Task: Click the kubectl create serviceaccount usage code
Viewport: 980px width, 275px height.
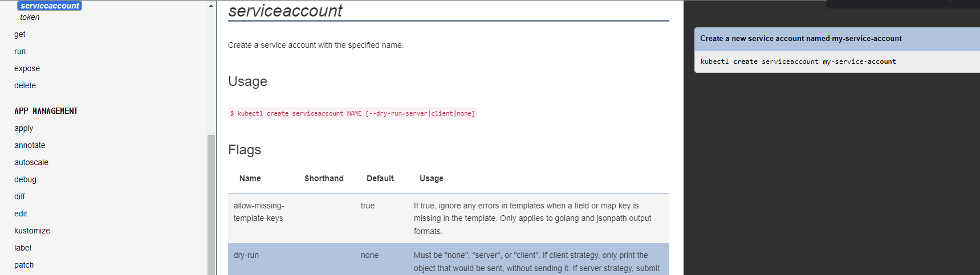Action: pyautogui.click(x=352, y=113)
